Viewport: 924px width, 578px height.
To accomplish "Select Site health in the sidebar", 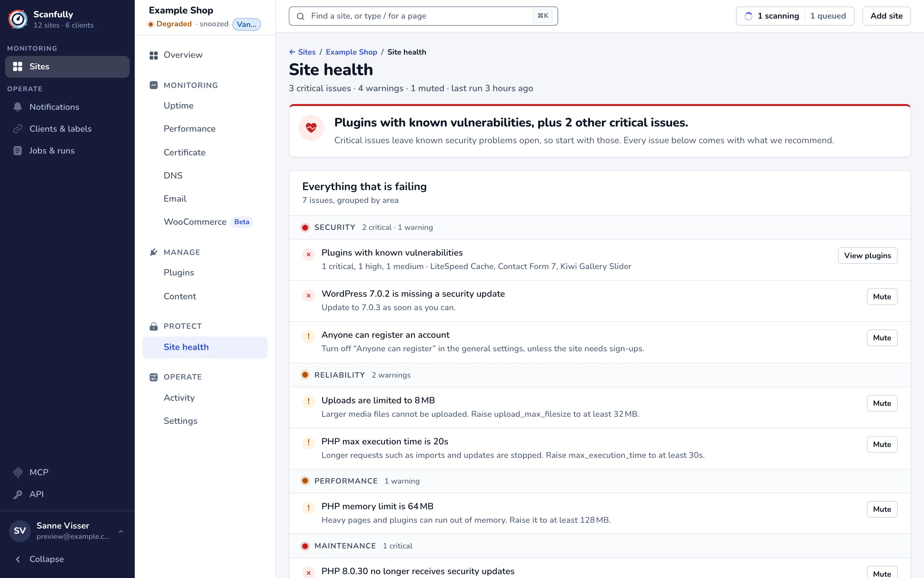I will pos(205,347).
